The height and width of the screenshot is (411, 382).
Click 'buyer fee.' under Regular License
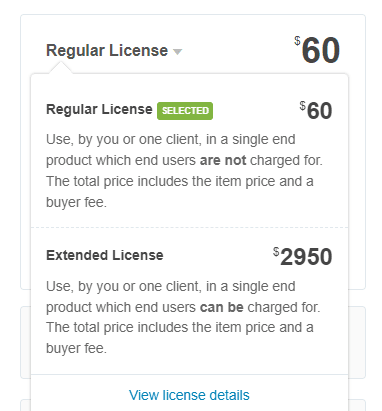(x=76, y=202)
